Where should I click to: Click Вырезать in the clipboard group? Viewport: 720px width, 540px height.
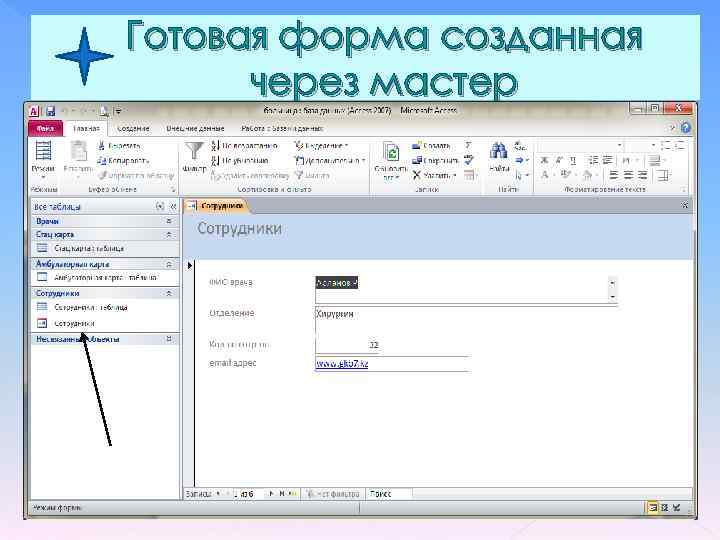119,146
